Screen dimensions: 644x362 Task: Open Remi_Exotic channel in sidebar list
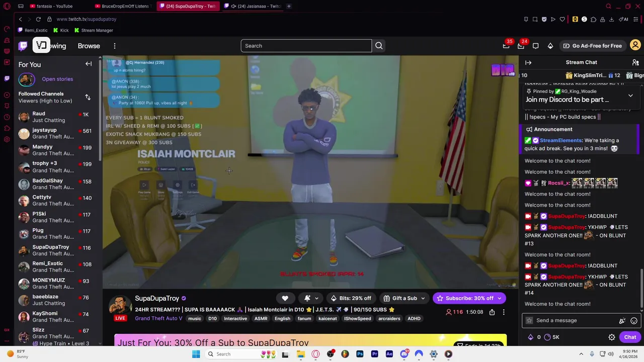(58, 266)
